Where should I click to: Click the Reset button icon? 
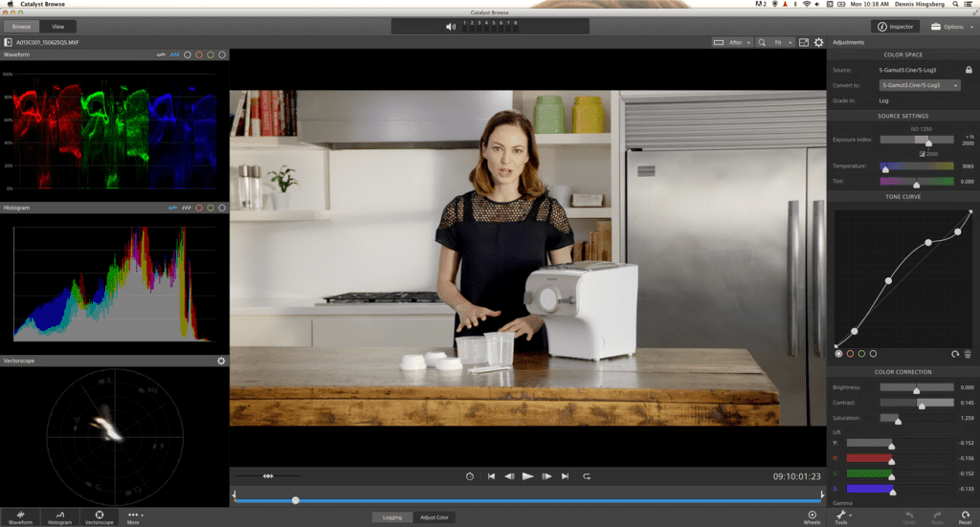pos(965,516)
